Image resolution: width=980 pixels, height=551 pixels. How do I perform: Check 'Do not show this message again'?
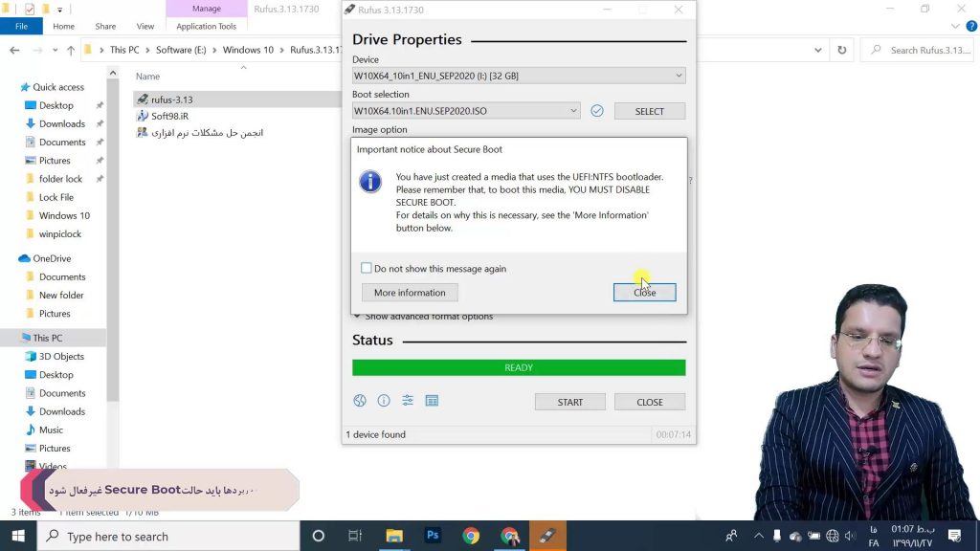[367, 268]
